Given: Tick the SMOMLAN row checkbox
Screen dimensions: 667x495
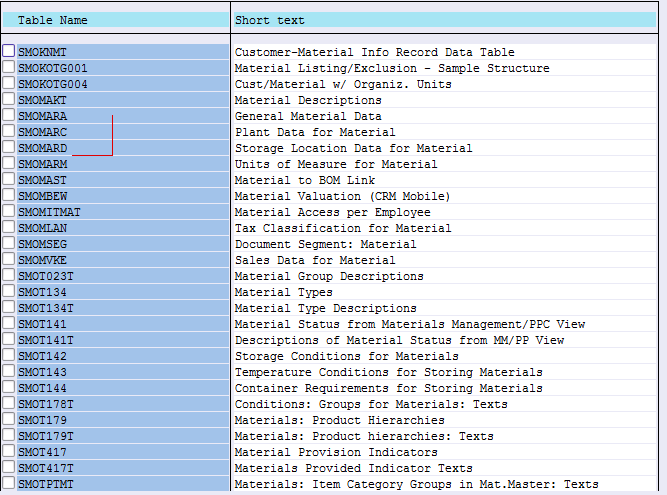Looking at the screenshot, I should [x=9, y=227].
